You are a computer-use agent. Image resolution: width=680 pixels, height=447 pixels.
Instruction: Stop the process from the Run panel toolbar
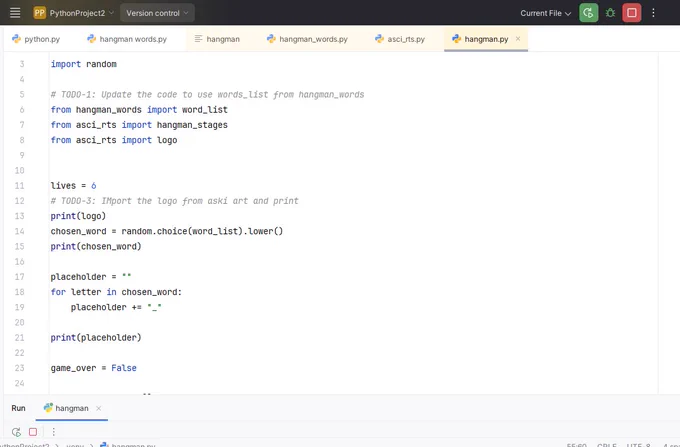[33, 432]
